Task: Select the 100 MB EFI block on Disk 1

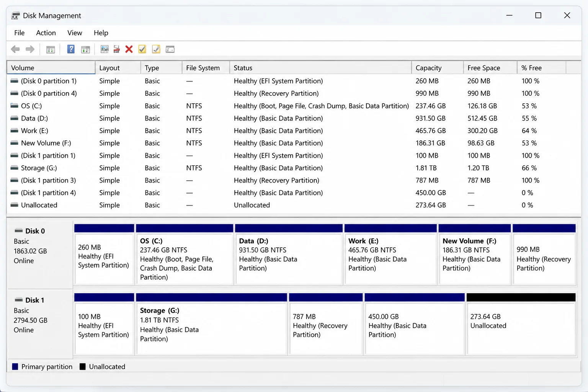Action: click(104, 324)
